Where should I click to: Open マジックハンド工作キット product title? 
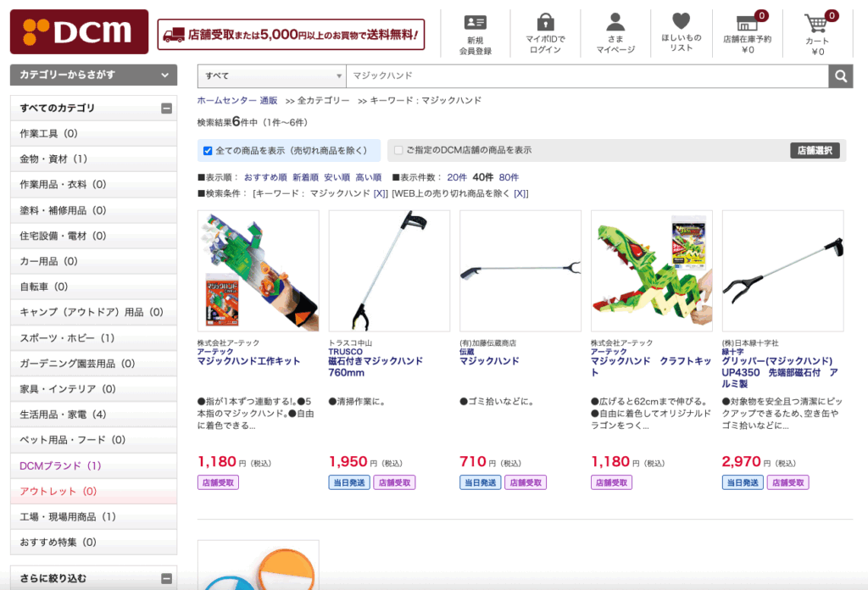pos(248,361)
